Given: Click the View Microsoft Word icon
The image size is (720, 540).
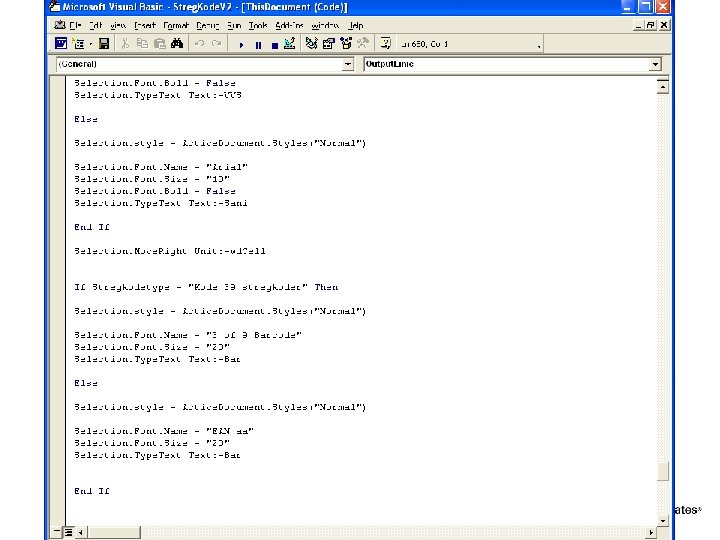Looking at the screenshot, I should (x=61, y=44).
